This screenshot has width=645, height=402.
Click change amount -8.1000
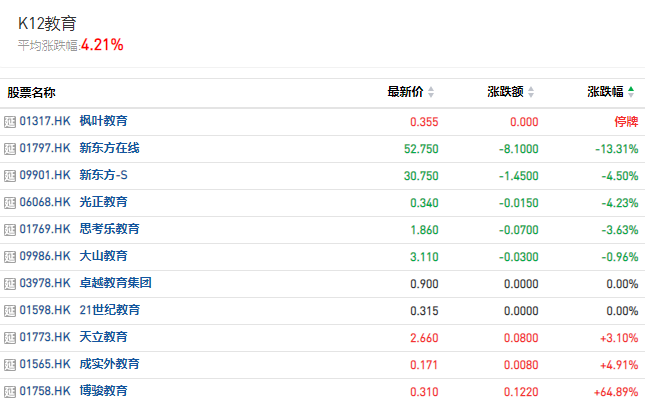[519, 149]
